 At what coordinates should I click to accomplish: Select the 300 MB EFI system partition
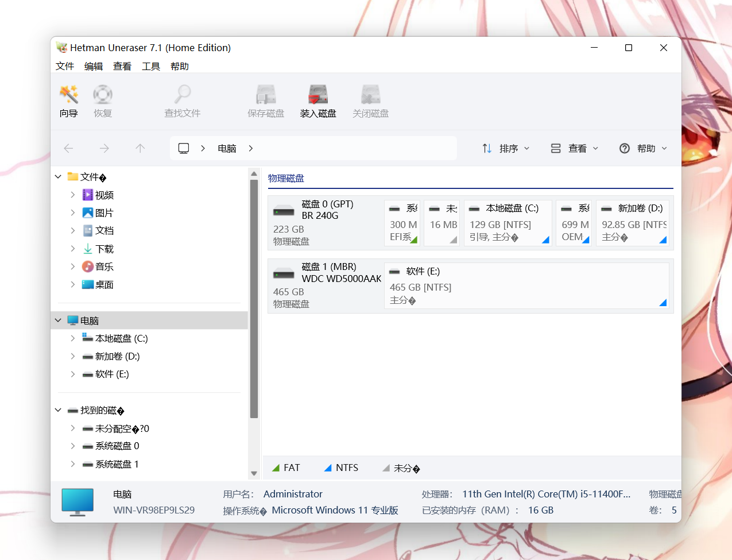click(x=402, y=223)
